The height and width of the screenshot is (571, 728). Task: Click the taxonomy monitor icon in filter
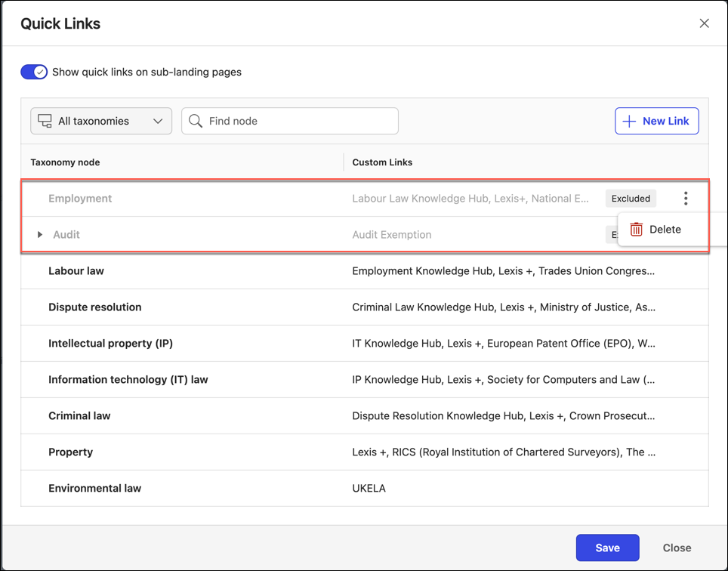tap(45, 121)
